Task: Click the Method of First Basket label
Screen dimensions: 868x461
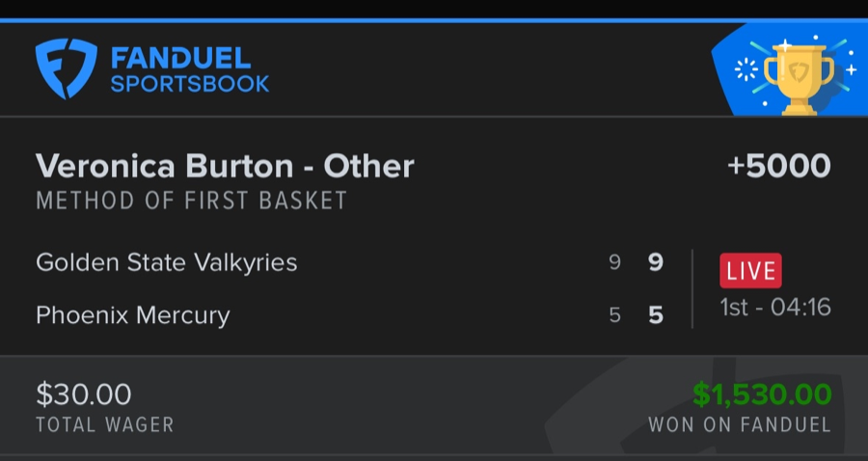Action: click(x=191, y=201)
